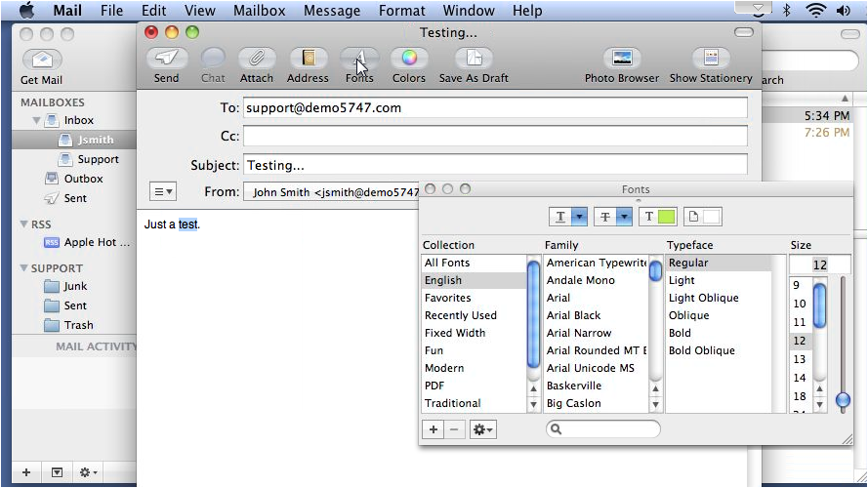The width and height of the screenshot is (868, 488).
Task: Open the header fields customize dropdown
Action: 163,191
